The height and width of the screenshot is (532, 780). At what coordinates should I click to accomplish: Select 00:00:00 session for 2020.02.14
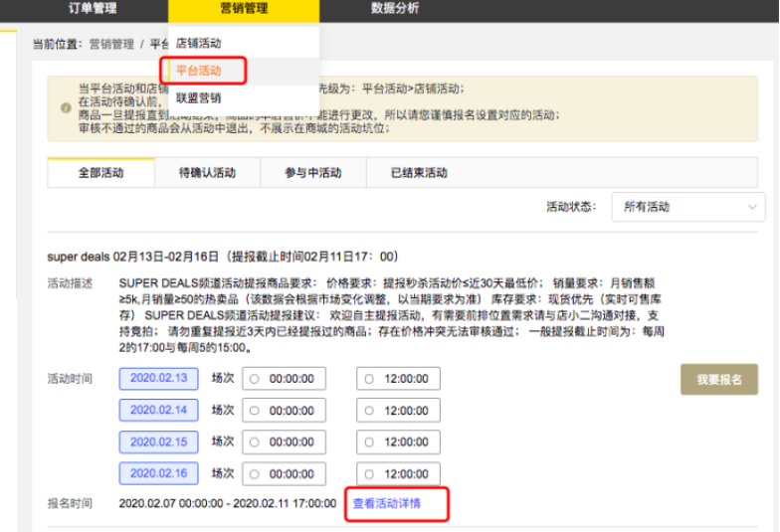coord(285,411)
